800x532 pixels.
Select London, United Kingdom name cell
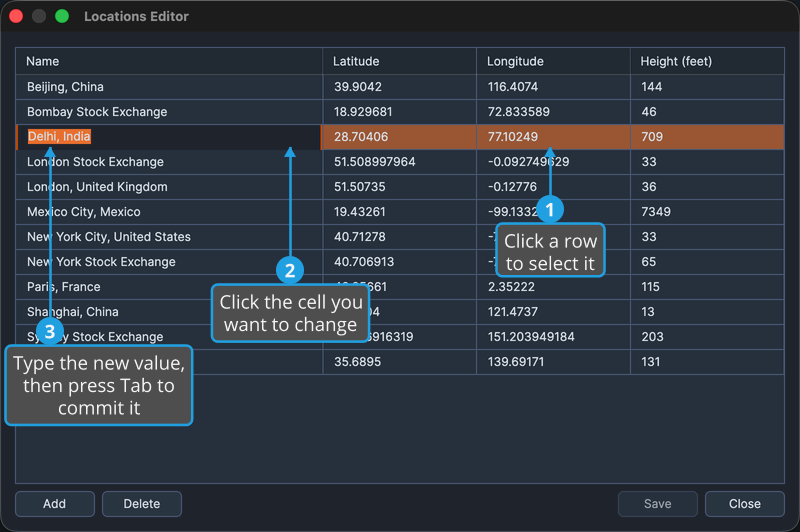pyautogui.click(x=169, y=187)
